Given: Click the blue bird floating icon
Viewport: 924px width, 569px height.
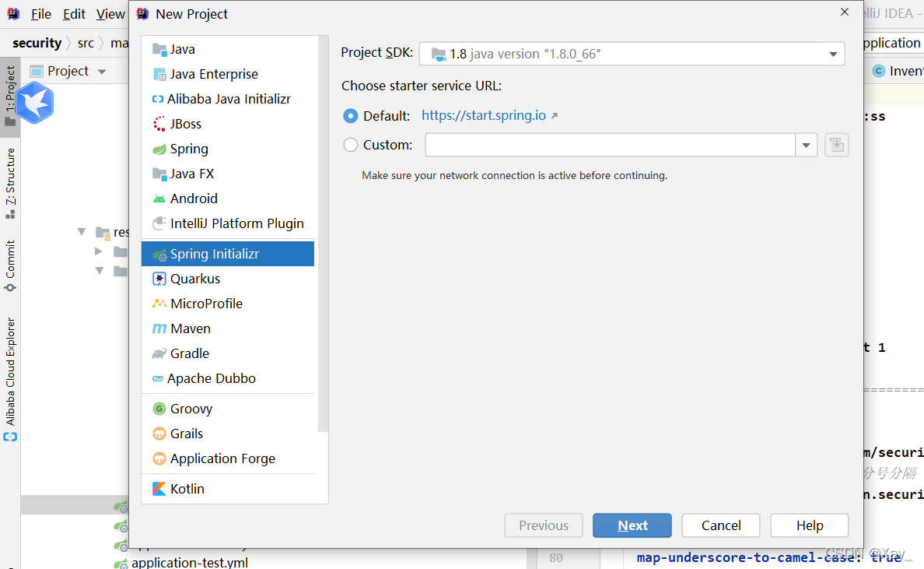Looking at the screenshot, I should (x=35, y=104).
